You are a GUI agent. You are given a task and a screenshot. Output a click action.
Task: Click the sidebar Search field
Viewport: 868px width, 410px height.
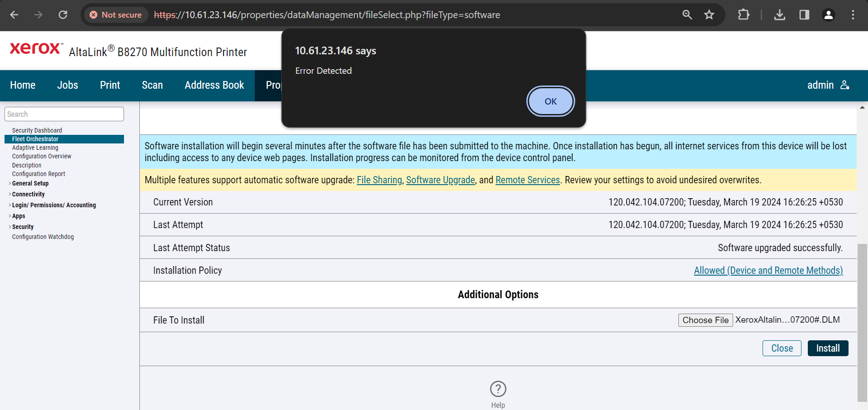[64, 114]
